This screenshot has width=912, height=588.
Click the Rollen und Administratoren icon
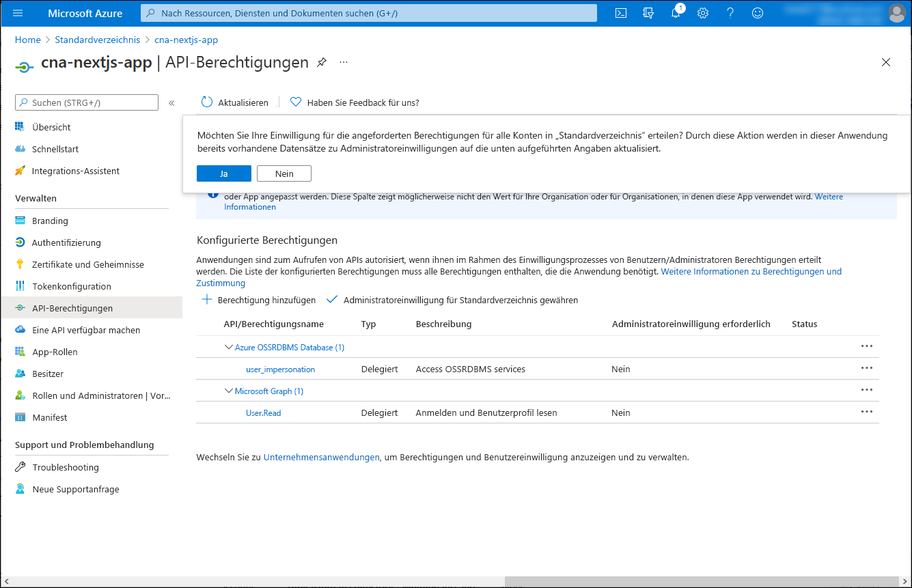point(20,395)
